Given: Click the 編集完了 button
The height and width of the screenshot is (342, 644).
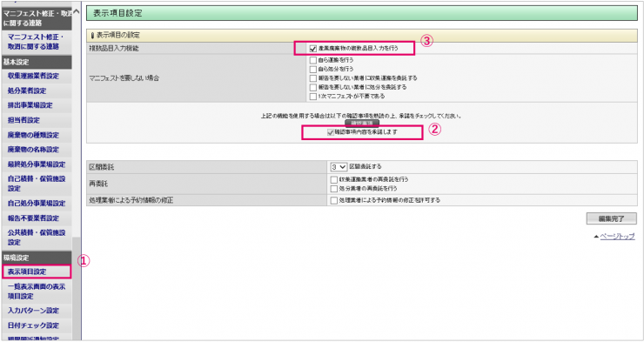Looking at the screenshot, I should [x=612, y=218].
